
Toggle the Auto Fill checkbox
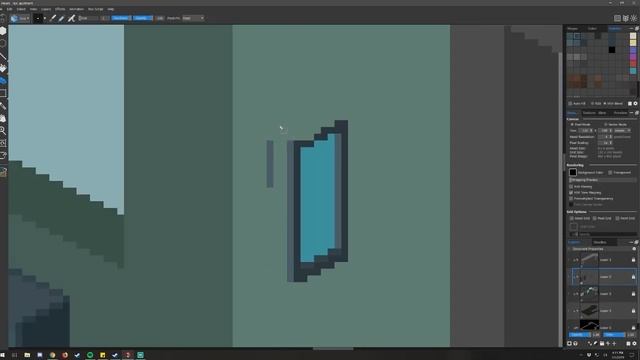(570, 104)
